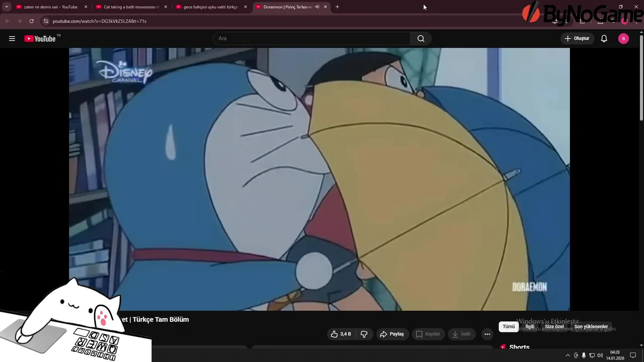The image size is (644, 362).
Task: Open the network tray icon
Action: (x=592, y=355)
